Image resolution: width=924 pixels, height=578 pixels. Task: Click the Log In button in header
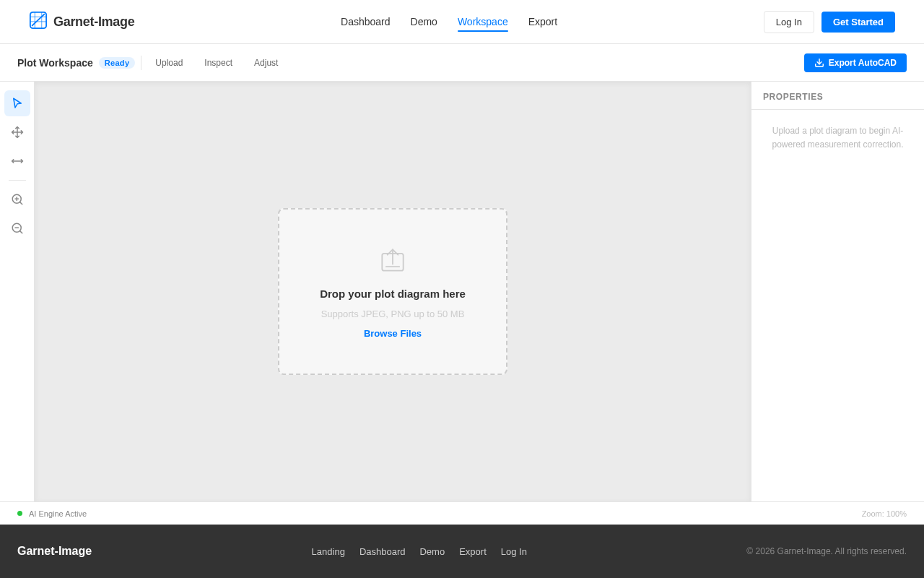coord(788,22)
